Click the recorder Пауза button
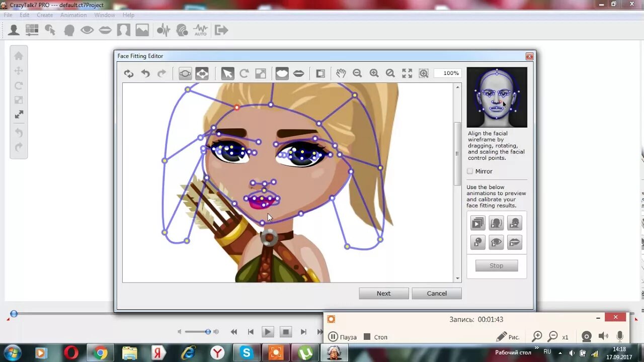Image resolution: width=644 pixels, height=362 pixels. [343, 337]
